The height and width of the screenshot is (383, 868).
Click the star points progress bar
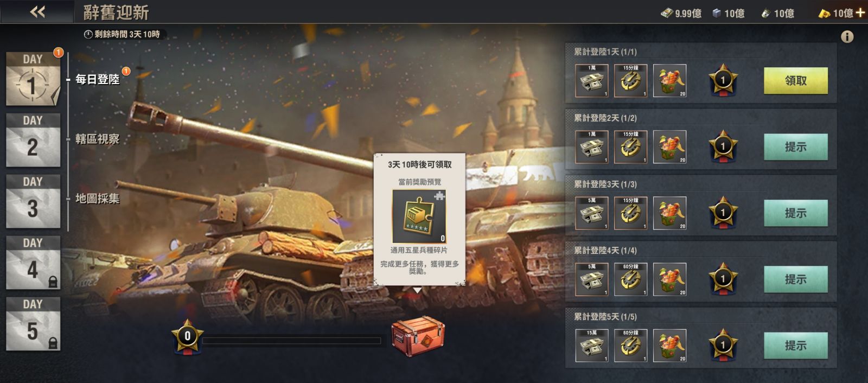coord(292,341)
